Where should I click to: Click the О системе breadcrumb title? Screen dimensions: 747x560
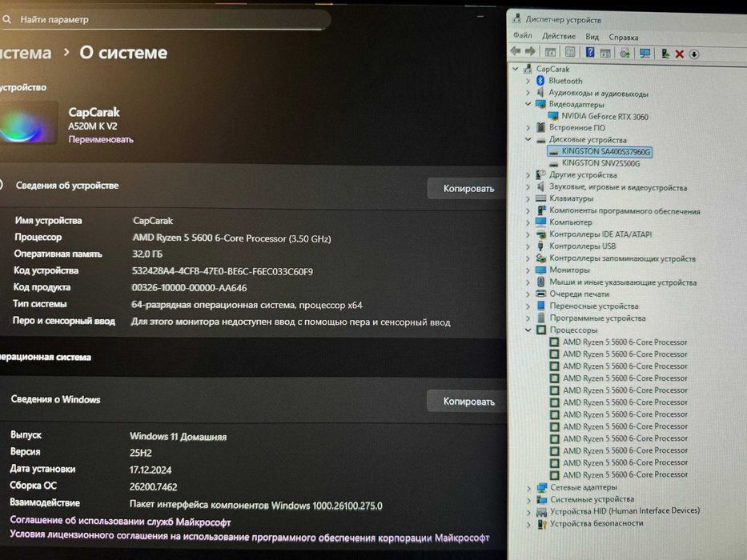[123, 52]
